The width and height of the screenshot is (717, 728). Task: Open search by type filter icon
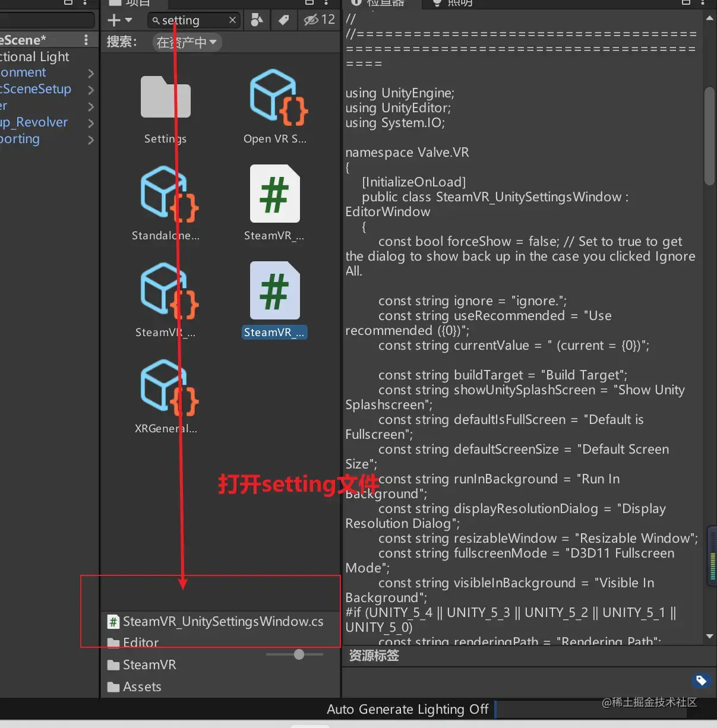[257, 20]
